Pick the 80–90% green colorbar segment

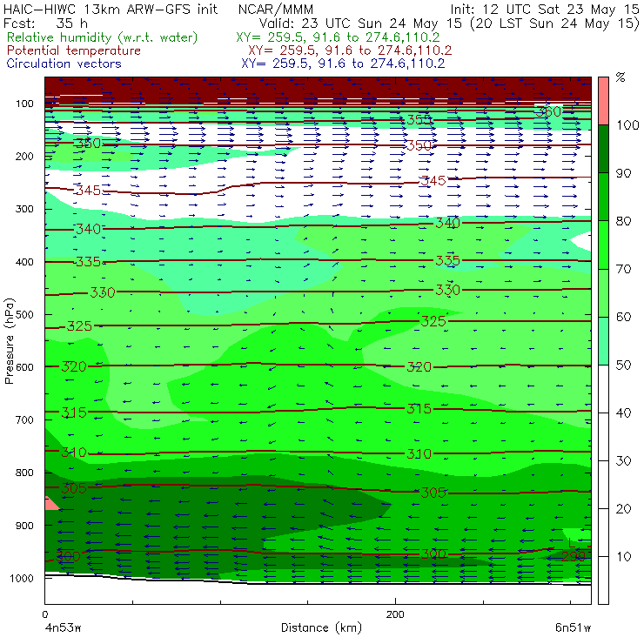coord(603,197)
